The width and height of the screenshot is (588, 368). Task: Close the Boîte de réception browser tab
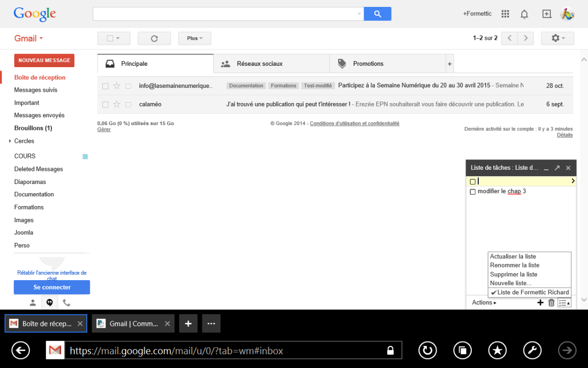pyautogui.click(x=80, y=324)
